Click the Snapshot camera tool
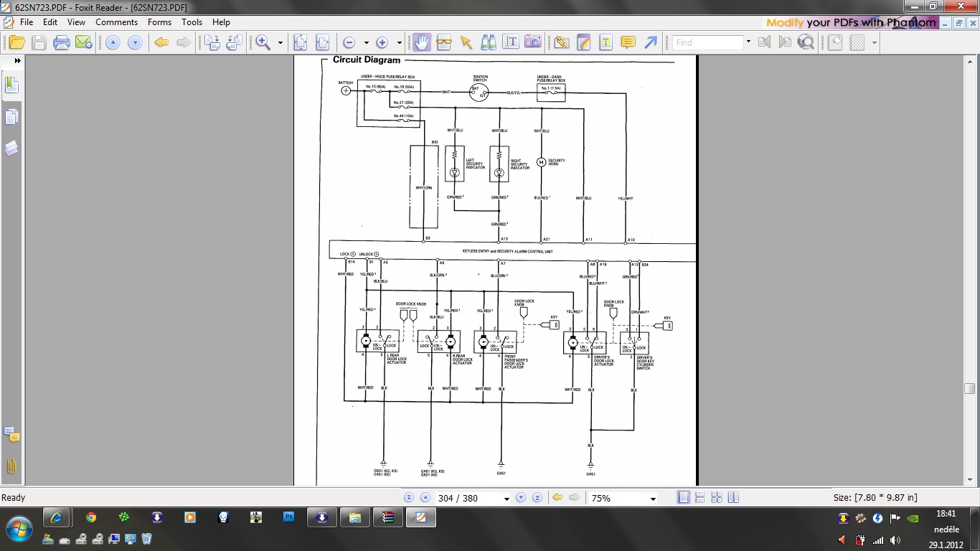Screen dimensions: 980x551 [x=532, y=42]
